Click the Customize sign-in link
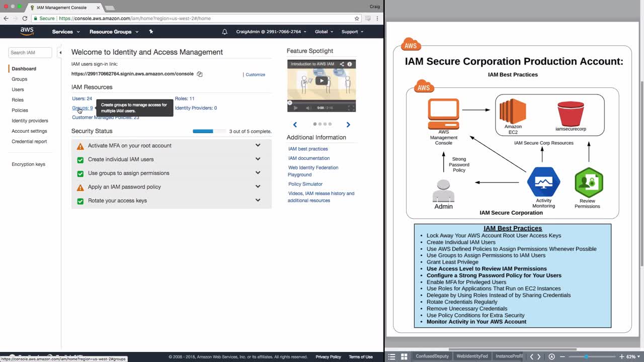Image resolution: width=644 pixels, height=362 pixels. pos(255,74)
